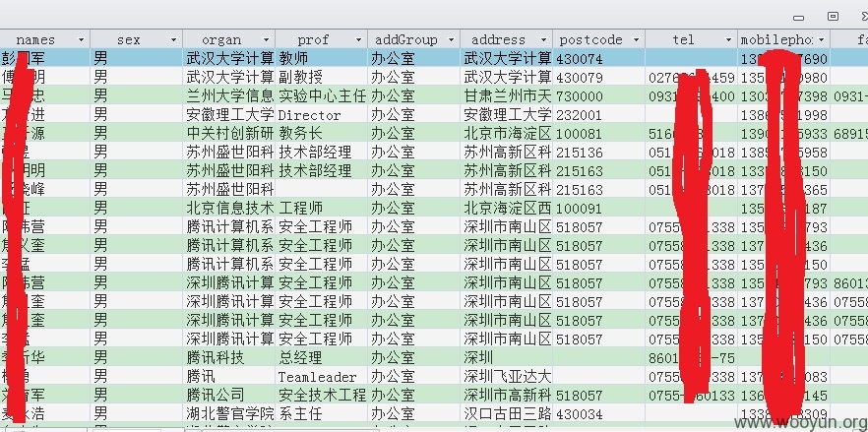
Task: Select the organ cell 湖北警官学院
Action: click(x=228, y=413)
